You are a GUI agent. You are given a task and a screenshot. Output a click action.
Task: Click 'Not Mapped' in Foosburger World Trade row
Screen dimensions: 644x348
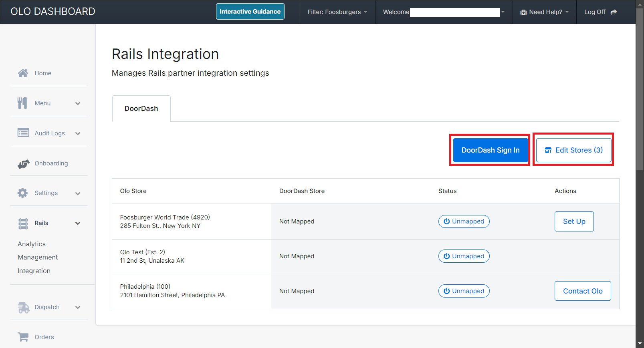click(x=297, y=221)
